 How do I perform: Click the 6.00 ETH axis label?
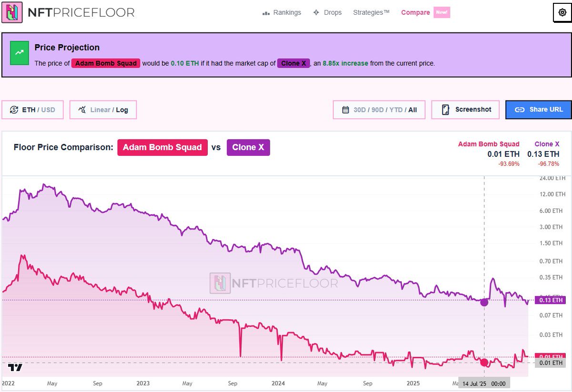[551, 211]
